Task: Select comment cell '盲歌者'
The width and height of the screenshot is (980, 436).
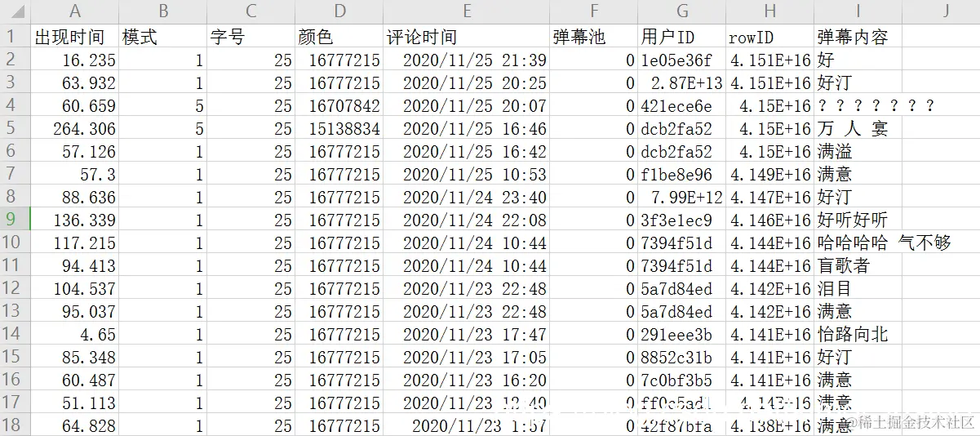Action: [x=858, y=265]
